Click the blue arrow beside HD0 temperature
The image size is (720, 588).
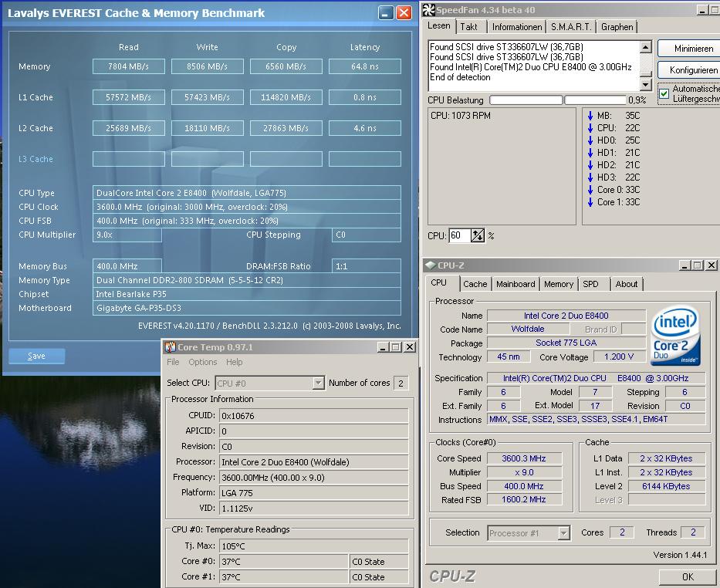590,140
